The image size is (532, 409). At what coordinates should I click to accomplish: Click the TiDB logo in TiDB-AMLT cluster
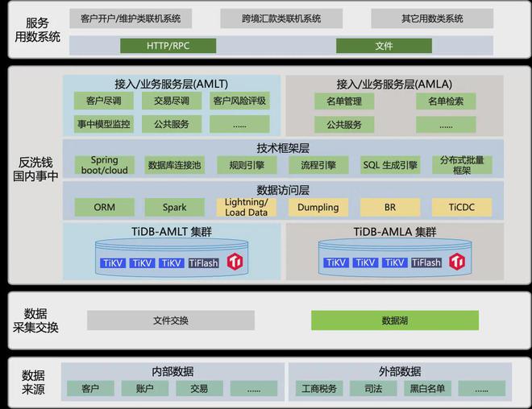point(235,262)
